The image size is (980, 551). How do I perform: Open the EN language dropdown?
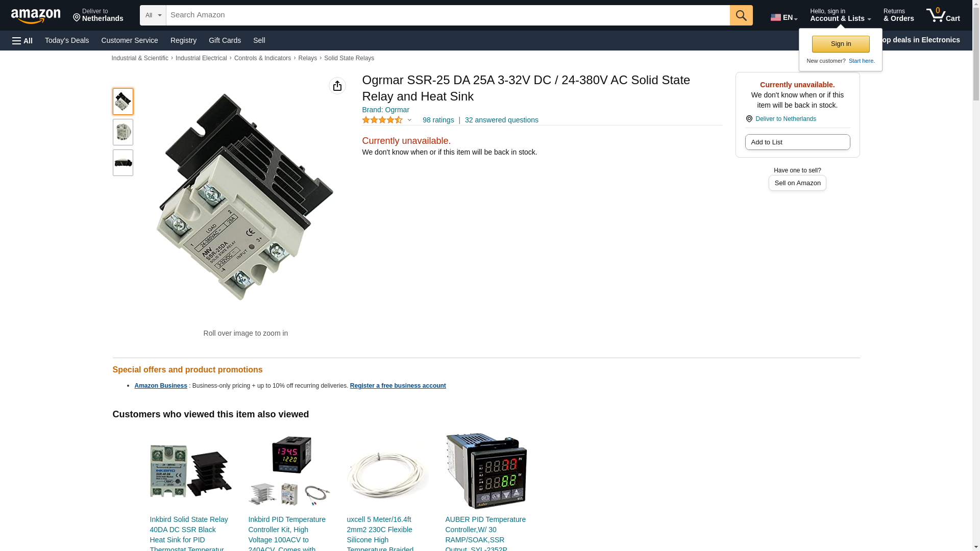pos(784,17)
